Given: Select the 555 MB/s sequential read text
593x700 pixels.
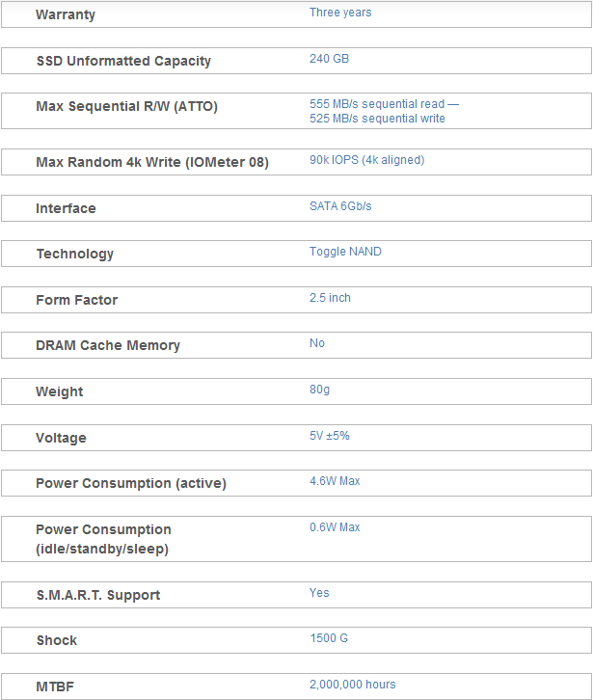Looking at the screenshot, I should coord(377,104).
